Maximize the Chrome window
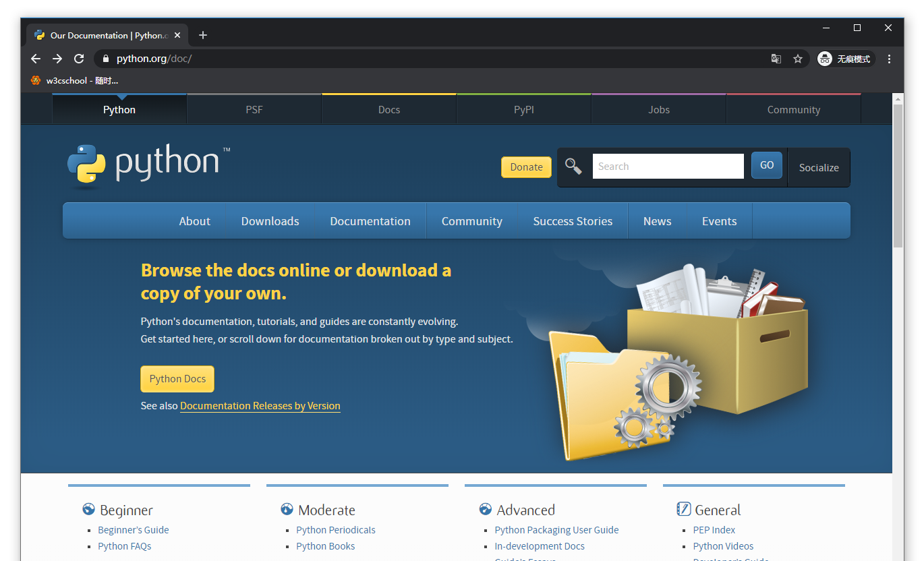 coord(857,28)
